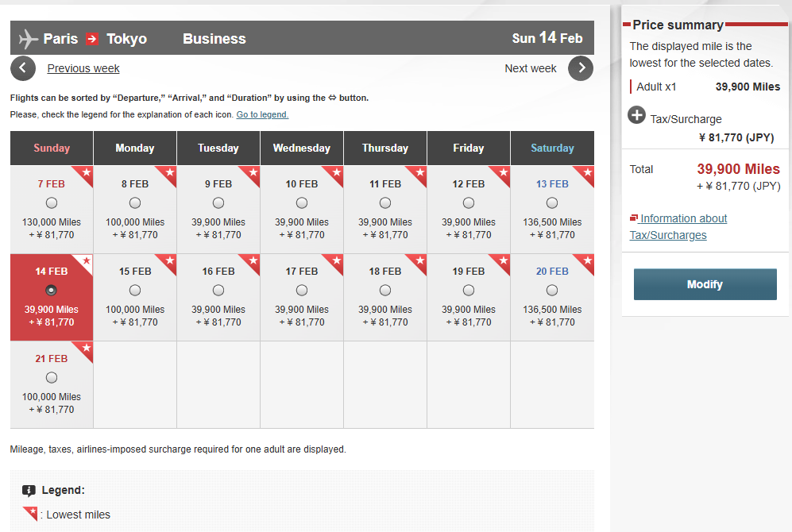Click the Legend info icon
The image size is (792, 532).
point(29,490)
